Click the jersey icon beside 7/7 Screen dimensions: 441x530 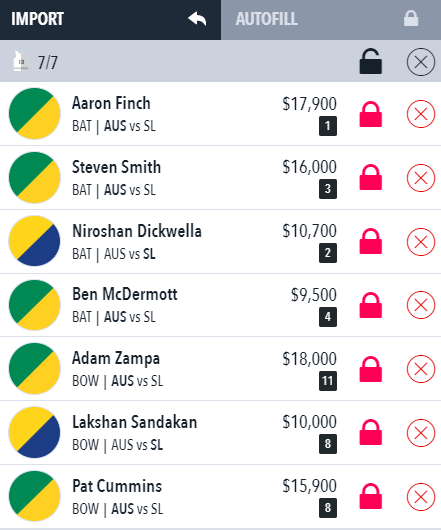click(21, 61)
